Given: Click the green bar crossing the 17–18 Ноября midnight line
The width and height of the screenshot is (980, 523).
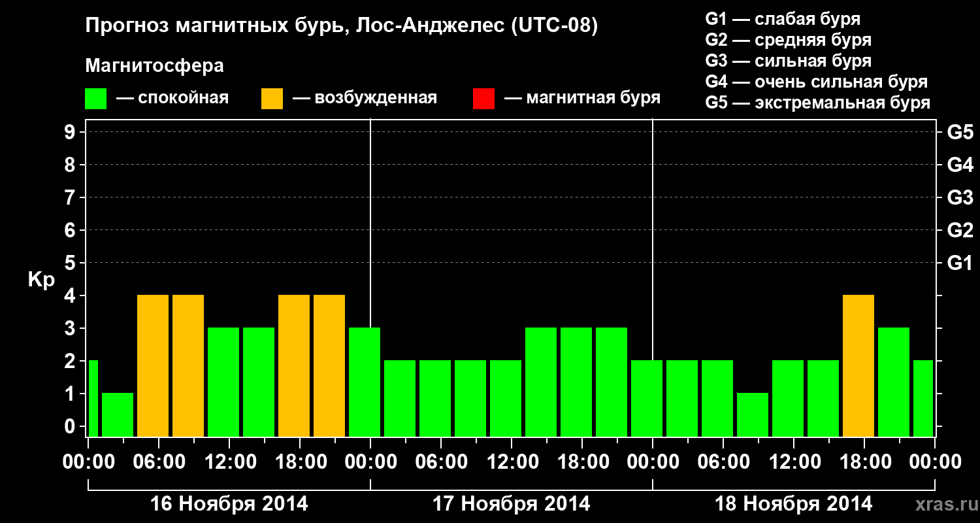Looking at the screenshot, I should (x=647, y=398).
